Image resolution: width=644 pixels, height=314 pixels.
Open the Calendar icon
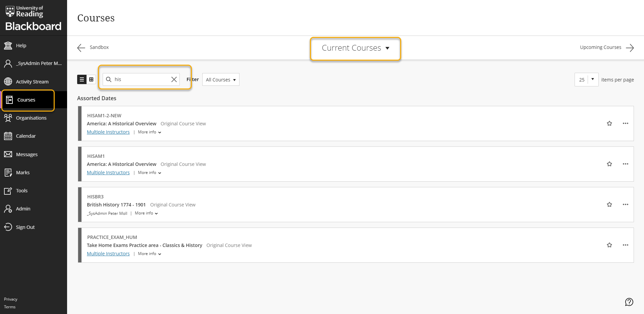tap(8, 136)
